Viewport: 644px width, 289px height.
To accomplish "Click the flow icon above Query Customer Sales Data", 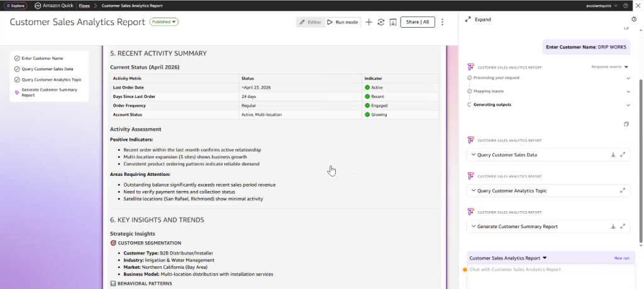I will [x=470, y=140].
